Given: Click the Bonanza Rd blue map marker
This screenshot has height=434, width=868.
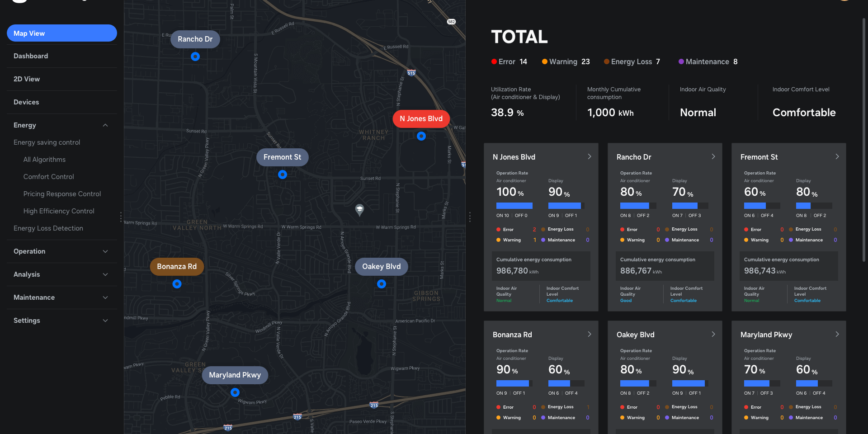Looking at the screenshot, I should (x=177, y=284).
